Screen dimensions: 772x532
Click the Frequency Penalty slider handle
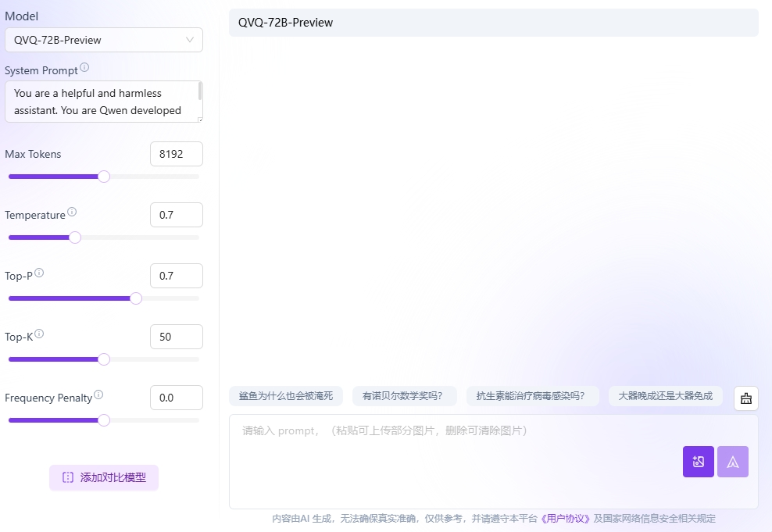[104, 421]
